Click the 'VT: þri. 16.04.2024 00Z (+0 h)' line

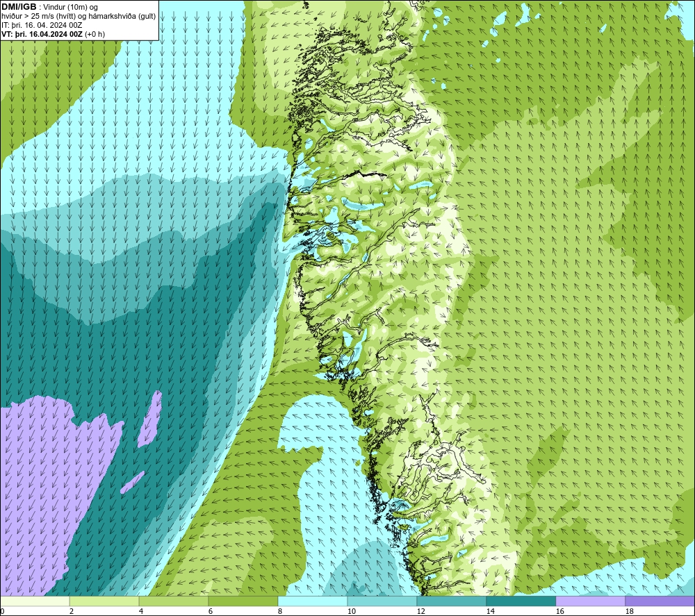pos(54,34)
